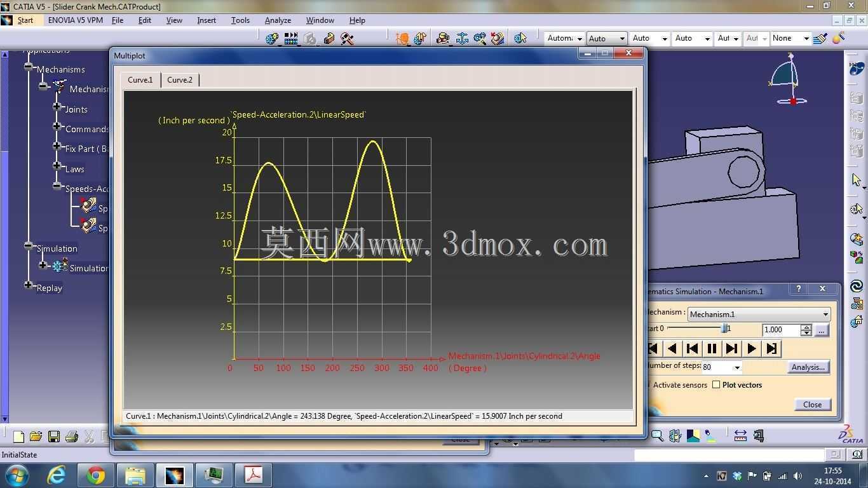Click Close in Kinematics Simulation dialog
The height and width of the screenshot is (488, 868).
point(812,404)
